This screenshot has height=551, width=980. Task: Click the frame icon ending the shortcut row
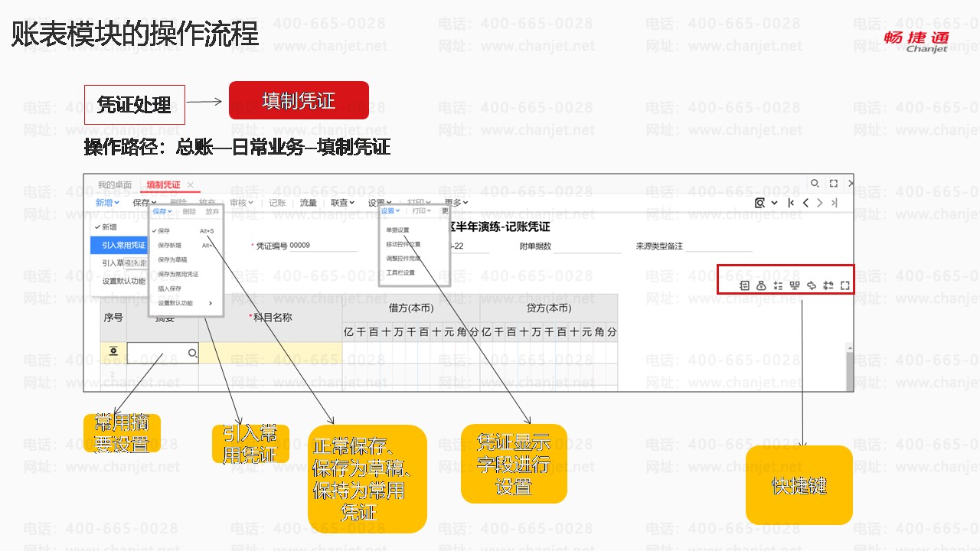tap(845, 285)
